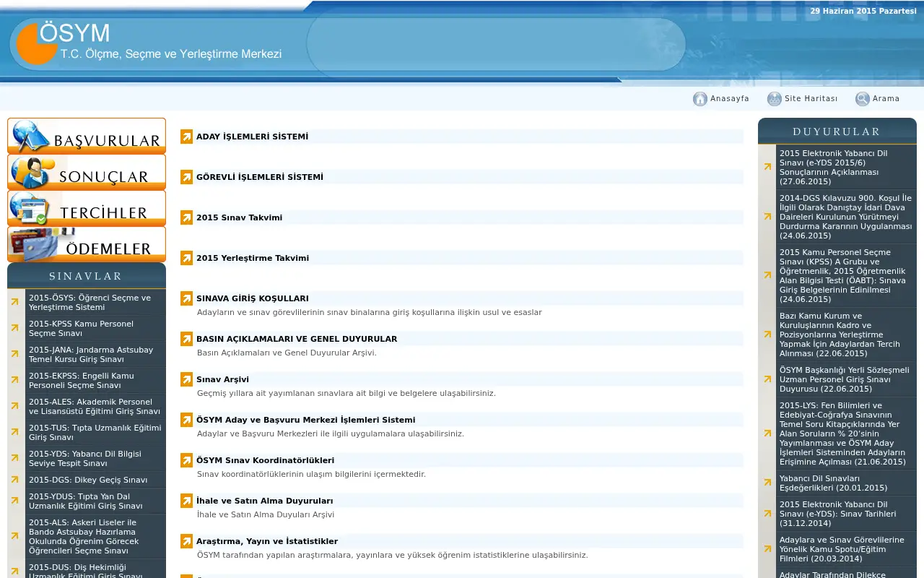Open the BAŞVURULAR banner button
Screen dimensions: 924x578
(87, 136)
